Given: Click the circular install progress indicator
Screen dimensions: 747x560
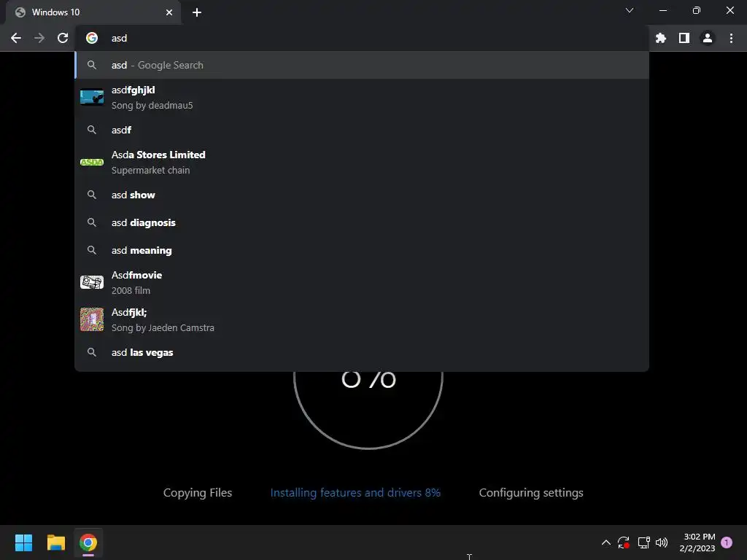Looking at the screenshot, I should 368,410.
